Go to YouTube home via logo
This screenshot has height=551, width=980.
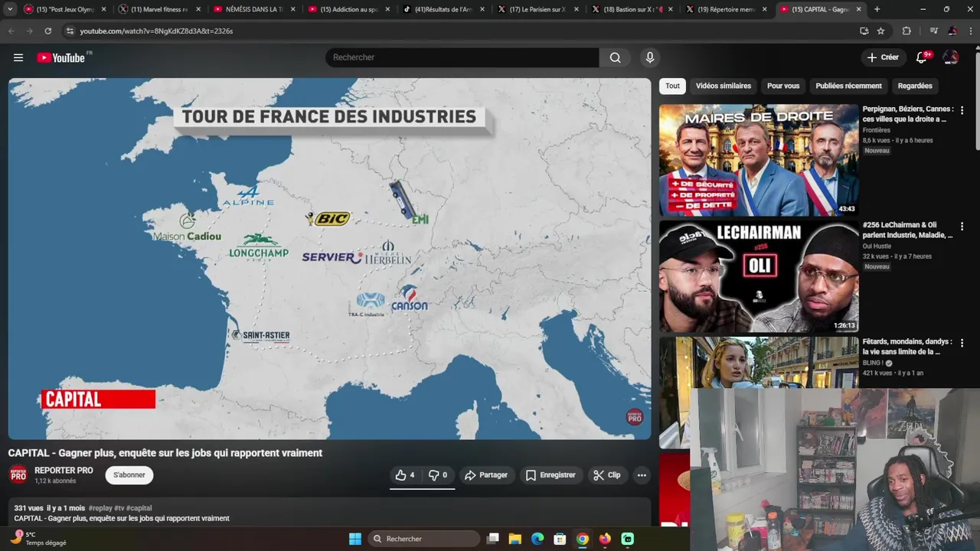[61, 57]
